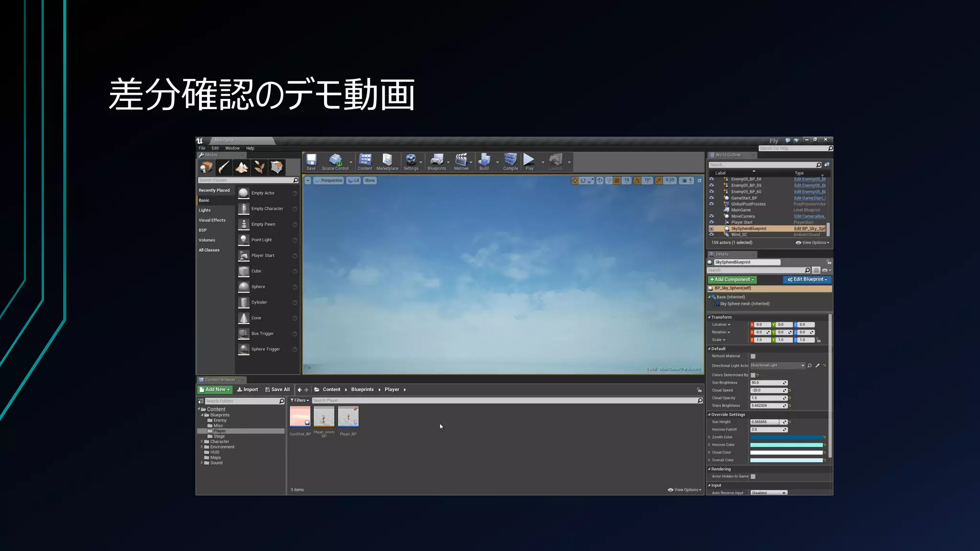Screen dimensions: 980x551
Task: Toggle visibility eye for GameStart_BP
Action: (712, 198)
